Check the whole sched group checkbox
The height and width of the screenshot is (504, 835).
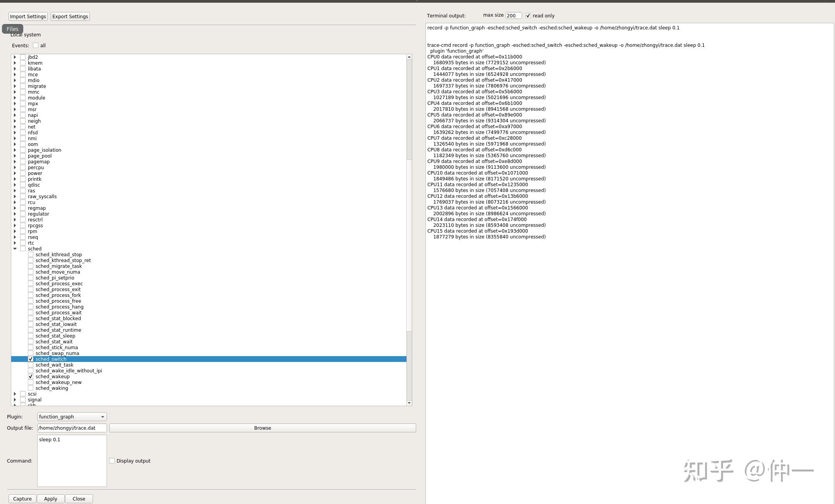pyautogui.click(x=23, y=249)
